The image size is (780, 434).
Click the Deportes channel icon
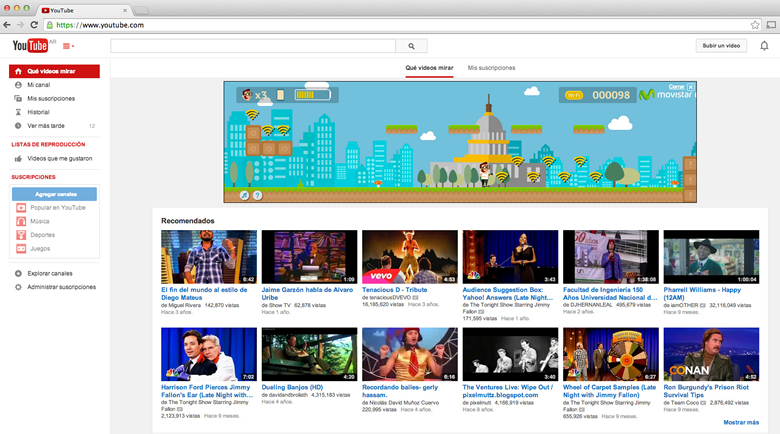tap(21, 235)
